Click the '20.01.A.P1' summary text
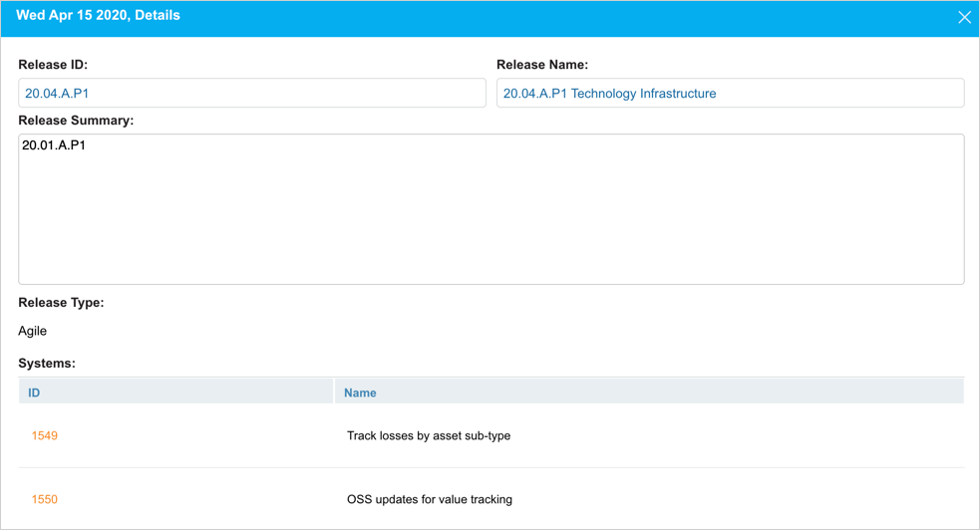980x530 pixels. click(x=54, y=145)
